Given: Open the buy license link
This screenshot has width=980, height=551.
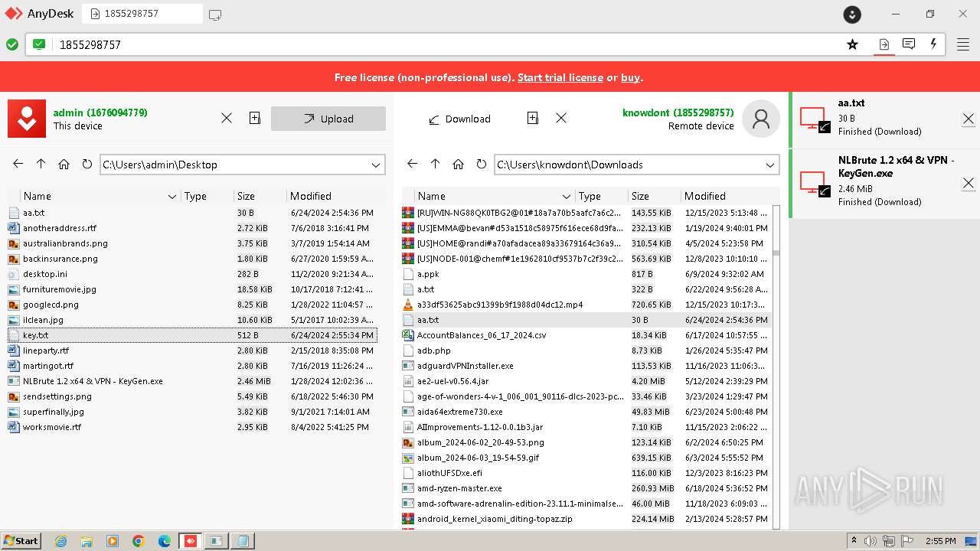Looking at the screenshot, I should pos(630,77).
